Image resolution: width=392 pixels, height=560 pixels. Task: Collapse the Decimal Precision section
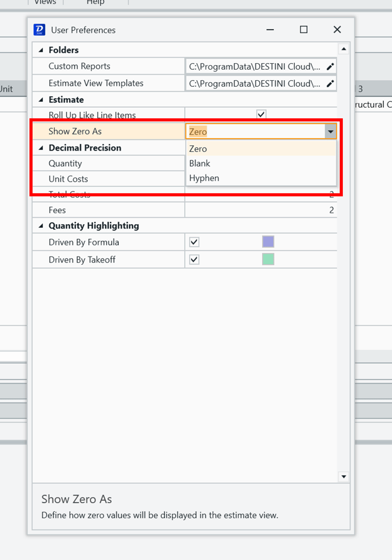[x=40, y=148]
